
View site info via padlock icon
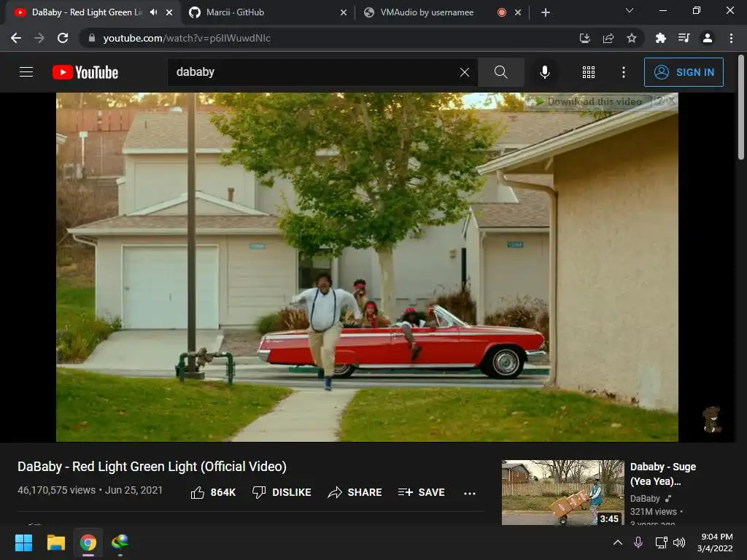[92, 38]
